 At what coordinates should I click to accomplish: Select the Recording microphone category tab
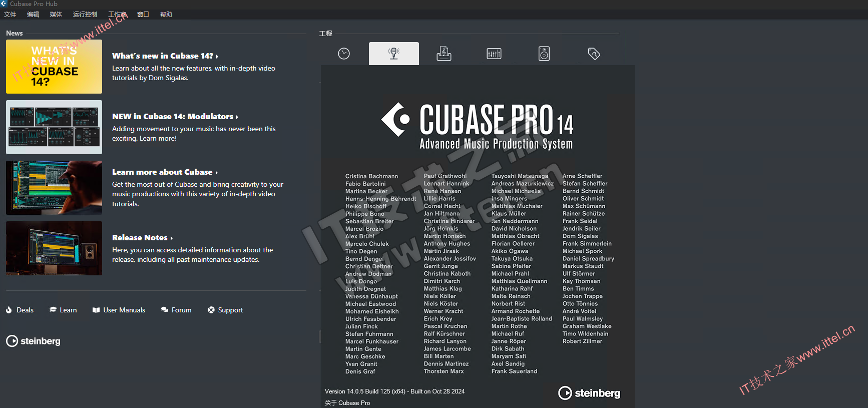pyautogui.click(x=394, y=54)
